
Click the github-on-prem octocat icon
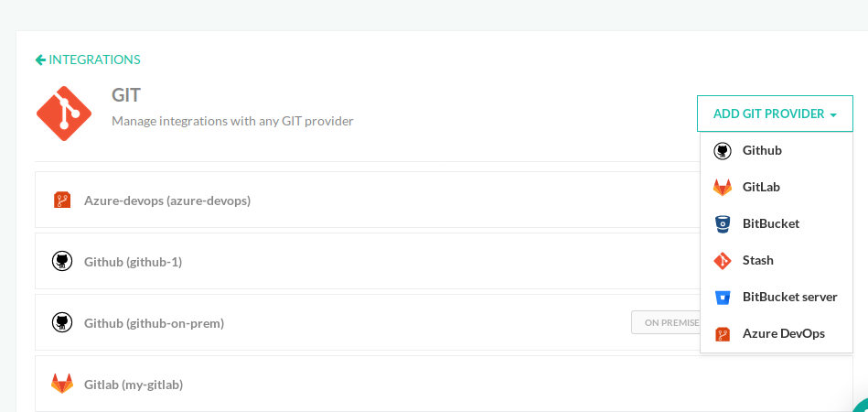click(x=62, y=322)
